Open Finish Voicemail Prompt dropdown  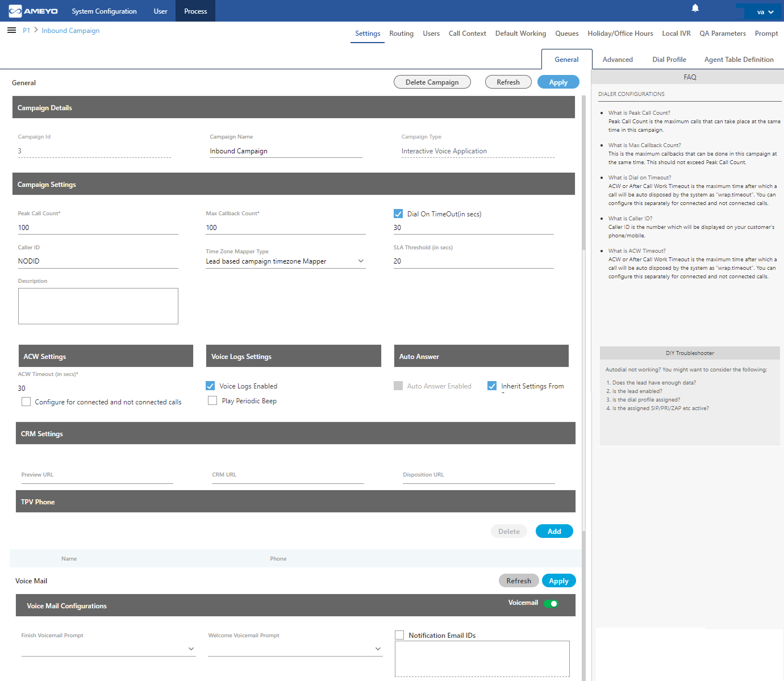tap(109, 649)
